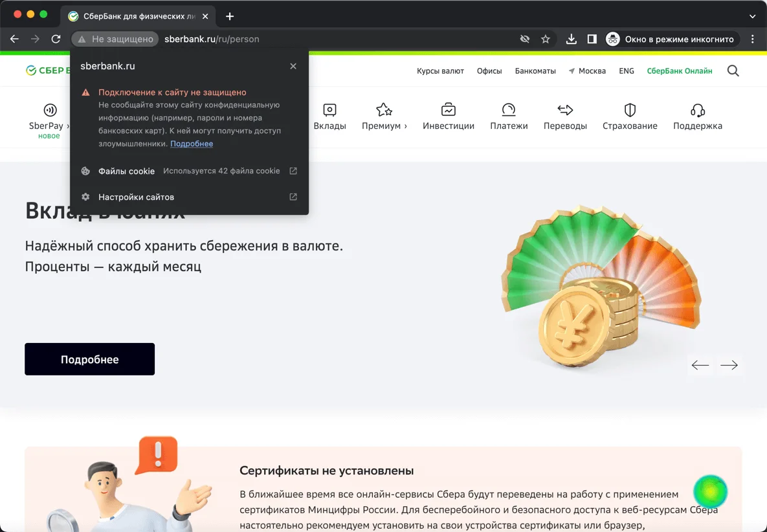Open the green assistant orb
This screenshot has width=767, height=532.
click(710, 491)
